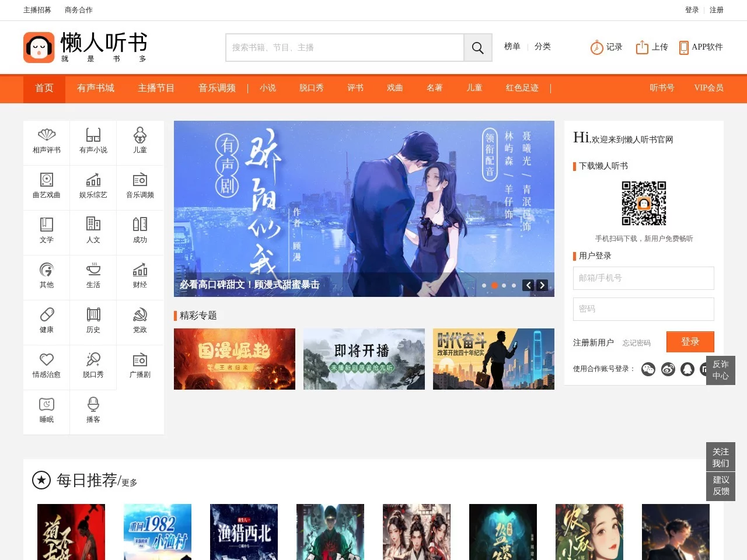The width and height of the screenshot is (747, 560).
Task: Go to next banner slide arrow
Action: (542, 285)
